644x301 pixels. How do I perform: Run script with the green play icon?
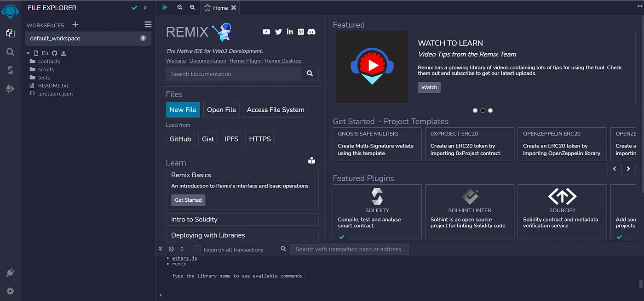click(165, 7)
